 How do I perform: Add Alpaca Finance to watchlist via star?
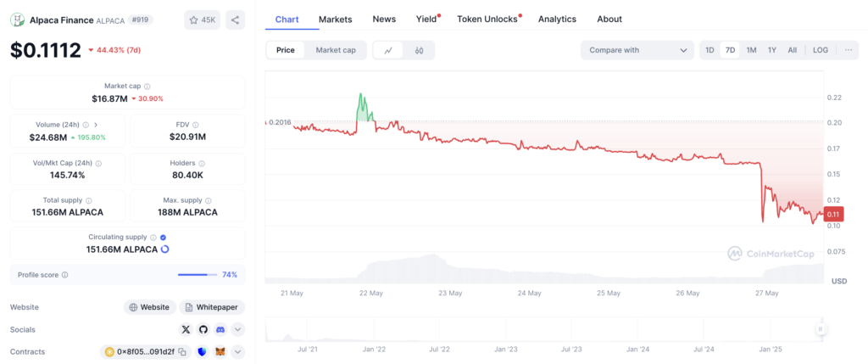coord(202,20)
